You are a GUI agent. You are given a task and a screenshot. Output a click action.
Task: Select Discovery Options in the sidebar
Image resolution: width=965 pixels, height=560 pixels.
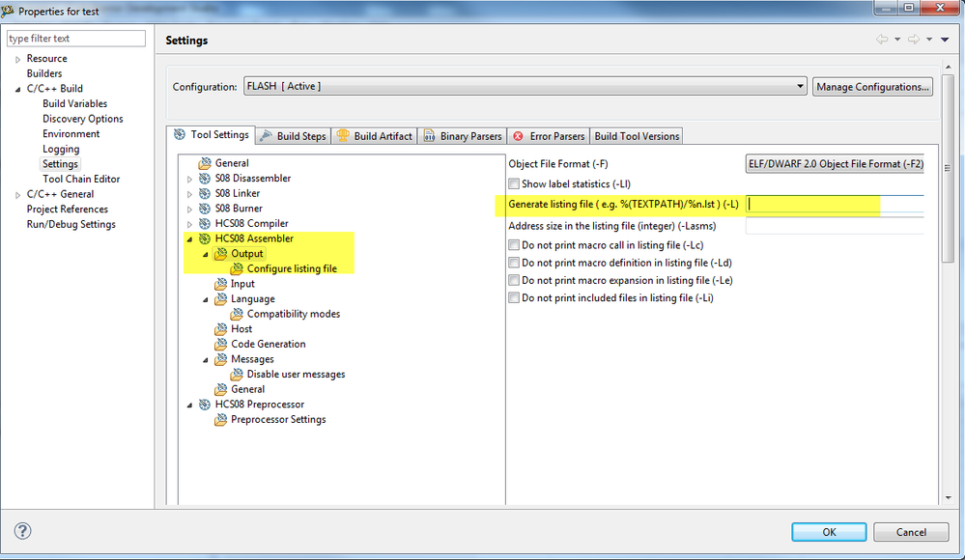point(82,119)
